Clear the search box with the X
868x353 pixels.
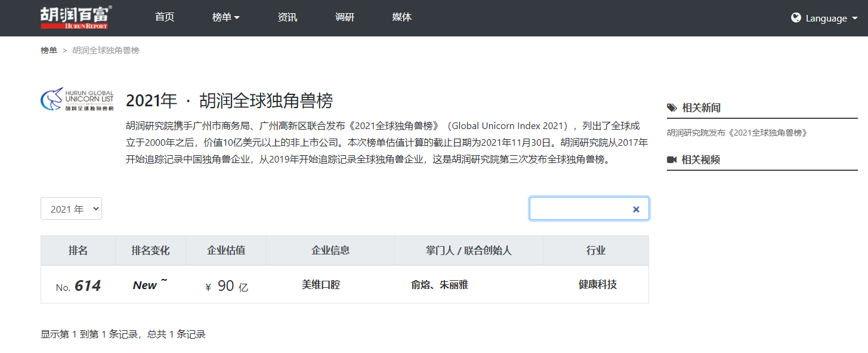point(636,209)
